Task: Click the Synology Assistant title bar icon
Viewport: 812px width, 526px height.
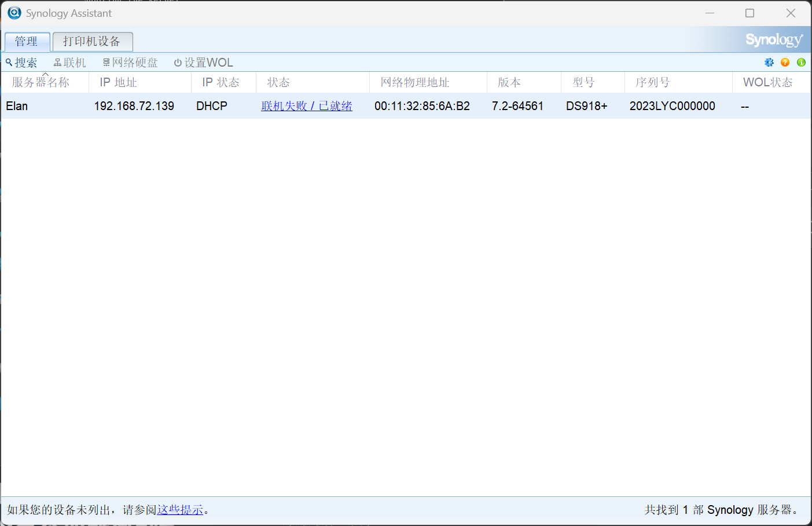Action: [14, 13]
